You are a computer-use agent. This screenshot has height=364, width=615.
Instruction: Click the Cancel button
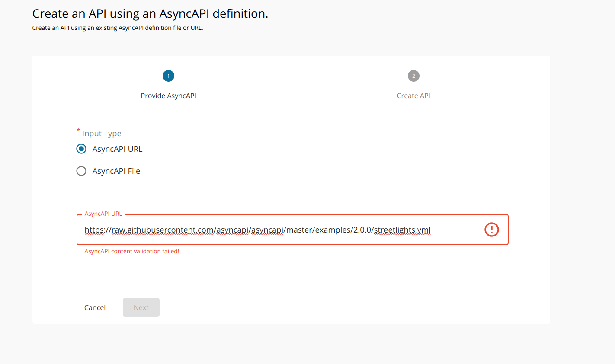tap(95, 307)
